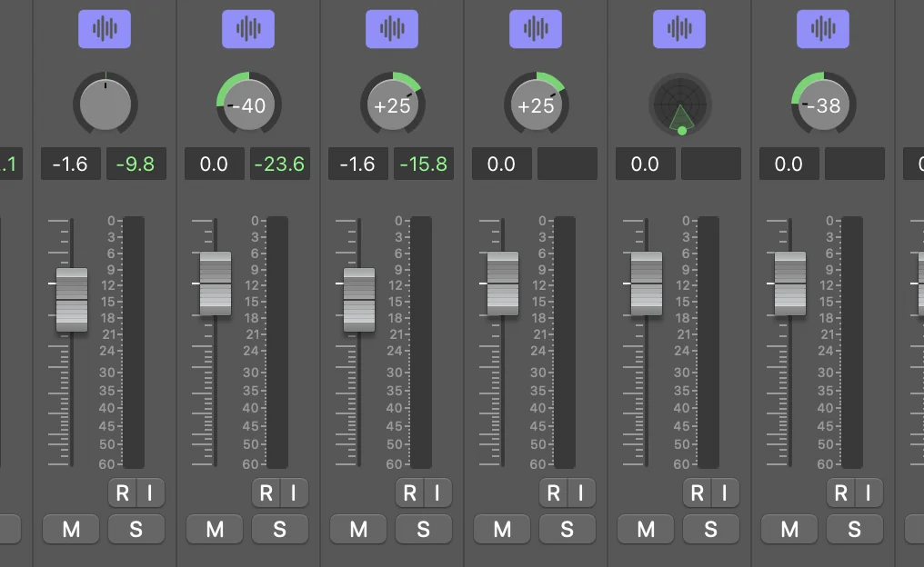The image size is (924, 567).
Task: Click the centered pan knob on the -9.8 strip
Action: [105, 104]
